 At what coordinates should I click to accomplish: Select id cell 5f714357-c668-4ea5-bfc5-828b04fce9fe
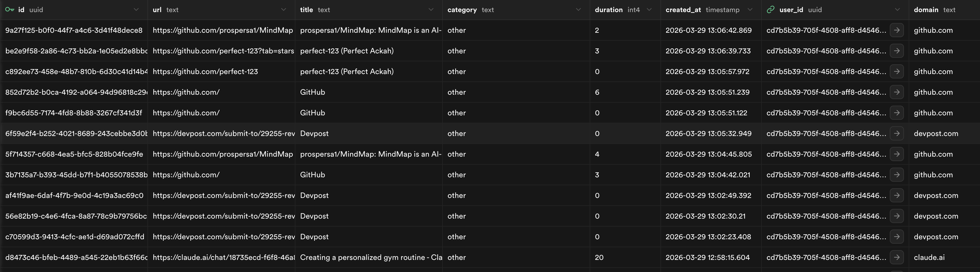[74, 154]
